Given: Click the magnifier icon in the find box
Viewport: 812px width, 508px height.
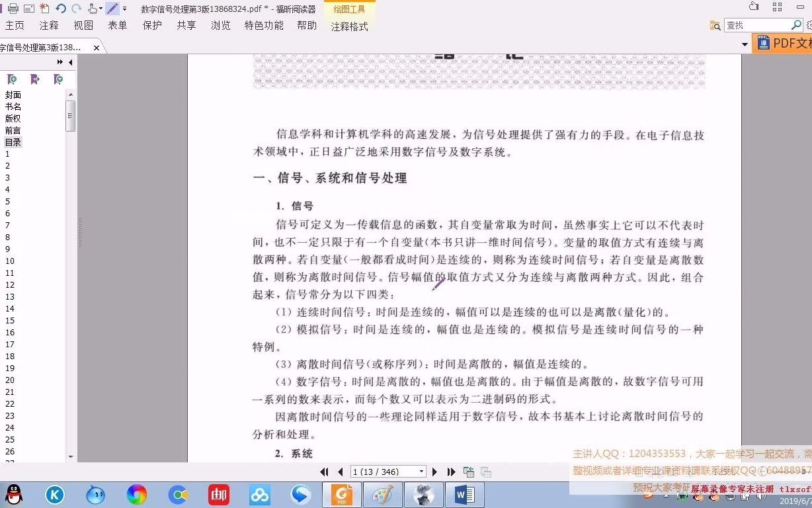Looking at the screenshot, I should point(795,25).
